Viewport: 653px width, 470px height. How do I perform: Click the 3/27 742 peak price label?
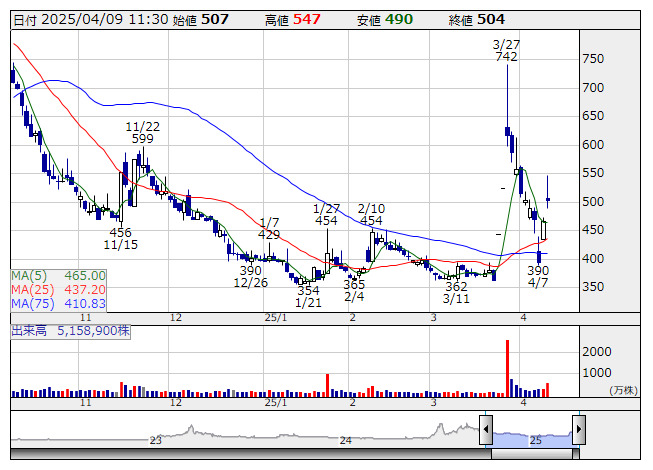coord(506,50)
